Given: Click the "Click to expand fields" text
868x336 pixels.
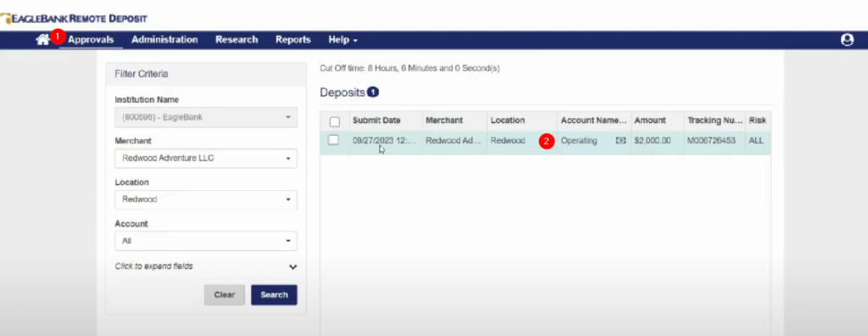Looking at the screenshot, I should tap(154, 266).
